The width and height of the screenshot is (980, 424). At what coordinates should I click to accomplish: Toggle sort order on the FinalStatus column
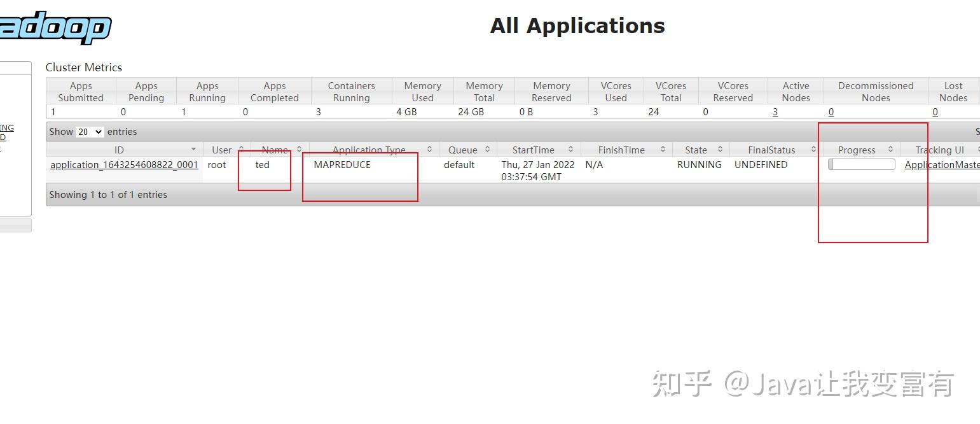[814, 149]
